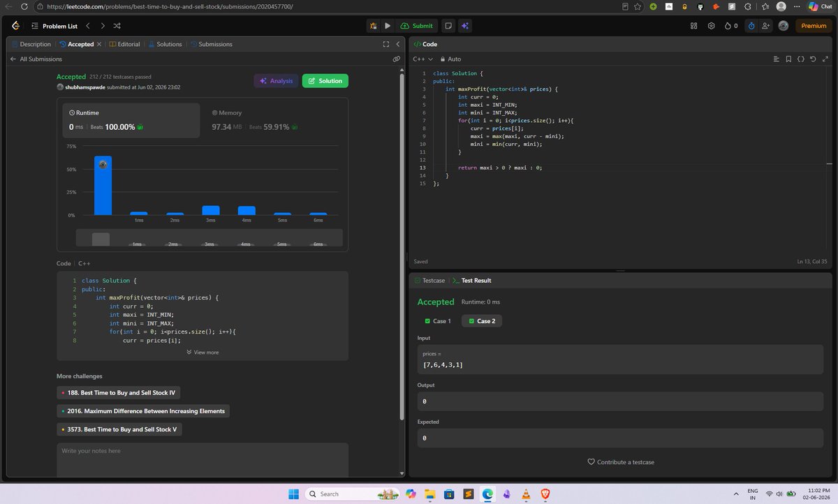Run the code with play icon
The height and width of the screenshot is (504, 838).
point(388,26)
